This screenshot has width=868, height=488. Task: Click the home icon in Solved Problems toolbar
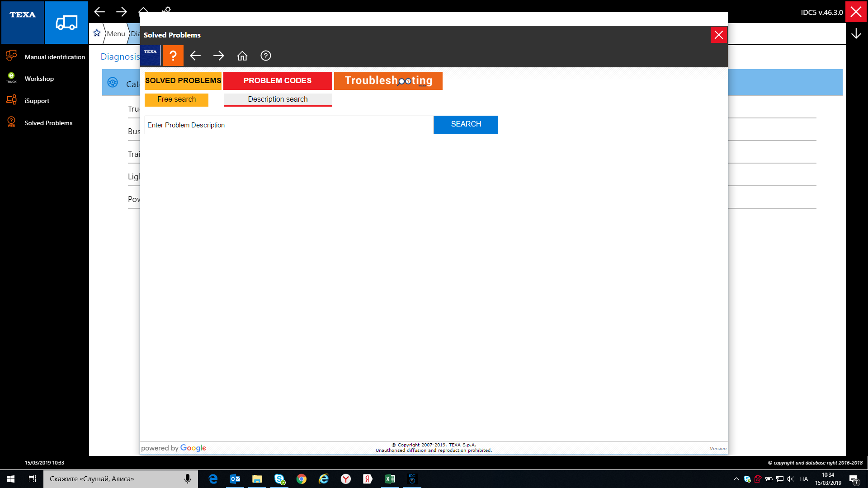coord(242,56)
